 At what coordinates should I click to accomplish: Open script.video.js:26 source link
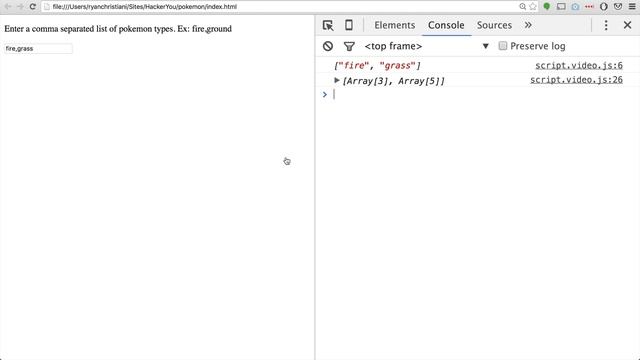click(576, 80)
